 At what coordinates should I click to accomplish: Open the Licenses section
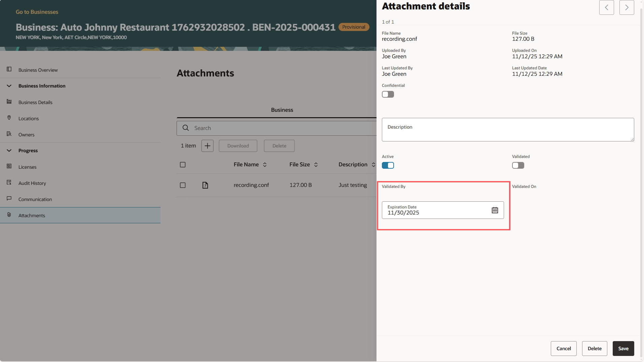coord(27,167)
